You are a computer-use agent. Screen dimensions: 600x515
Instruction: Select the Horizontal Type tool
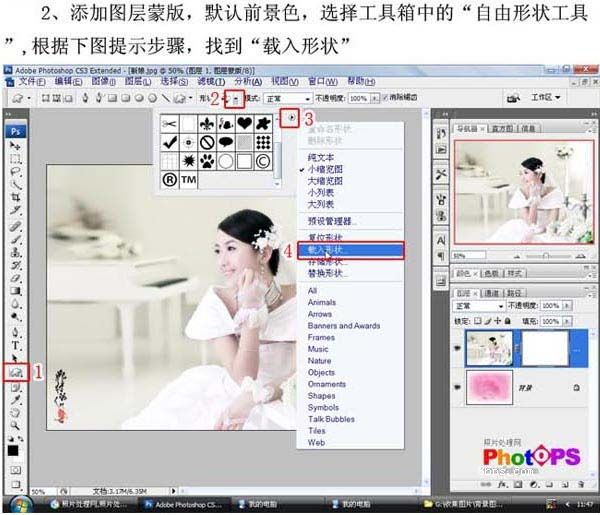click(15, 345)
